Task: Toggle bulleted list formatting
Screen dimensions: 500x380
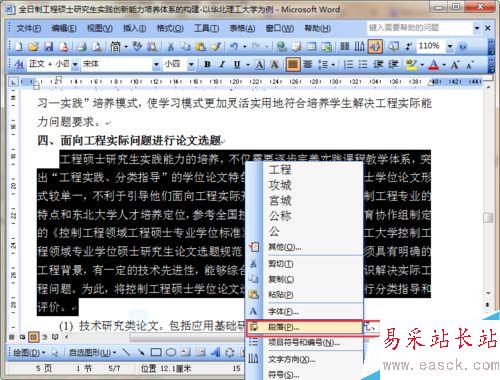Action: pyautogui.click(x=363, y=64)
